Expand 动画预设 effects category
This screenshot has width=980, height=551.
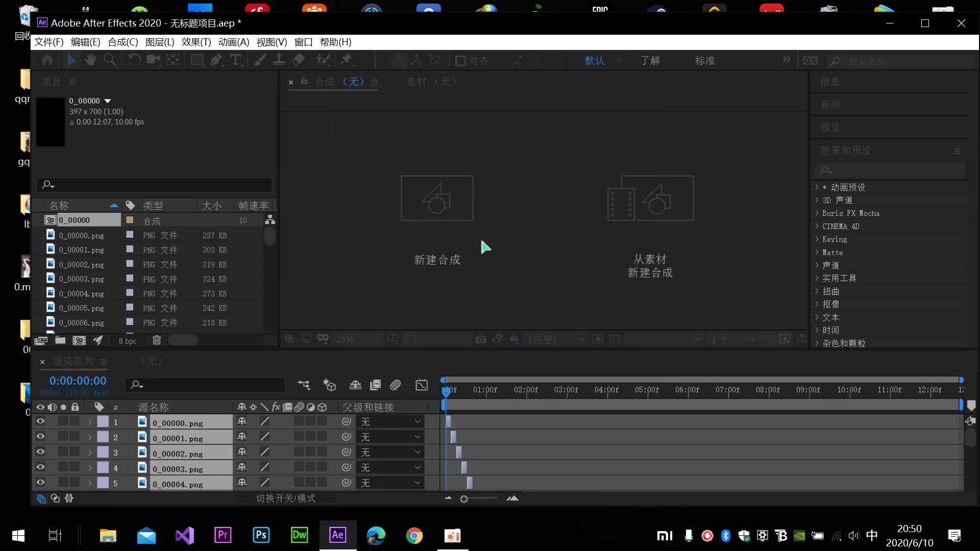(817, 187)
